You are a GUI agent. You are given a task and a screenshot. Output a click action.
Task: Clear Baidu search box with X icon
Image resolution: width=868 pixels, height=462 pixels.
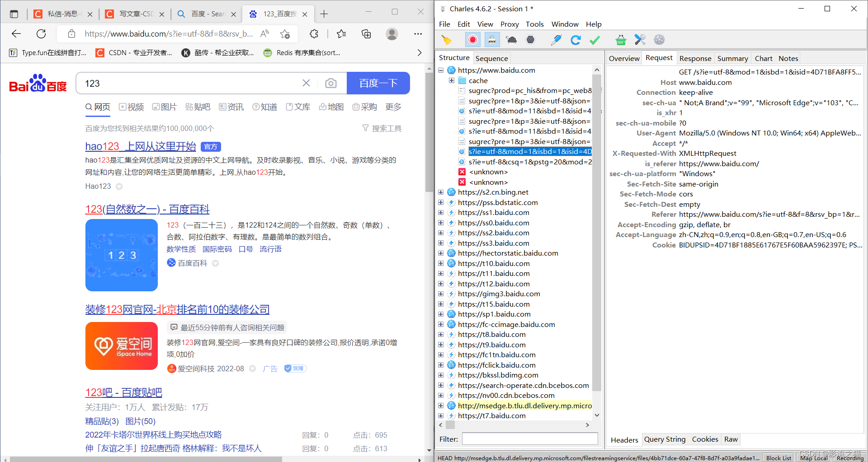click(x=306, y=83)
